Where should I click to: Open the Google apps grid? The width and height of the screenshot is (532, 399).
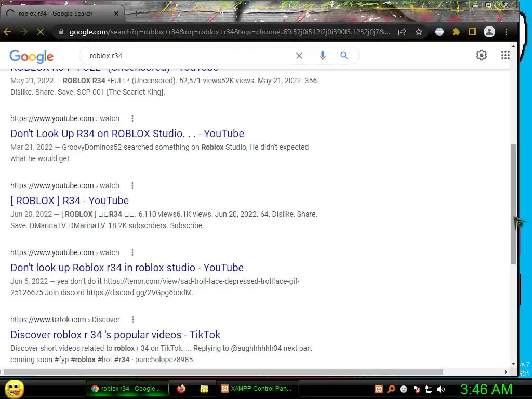point(505,55)
